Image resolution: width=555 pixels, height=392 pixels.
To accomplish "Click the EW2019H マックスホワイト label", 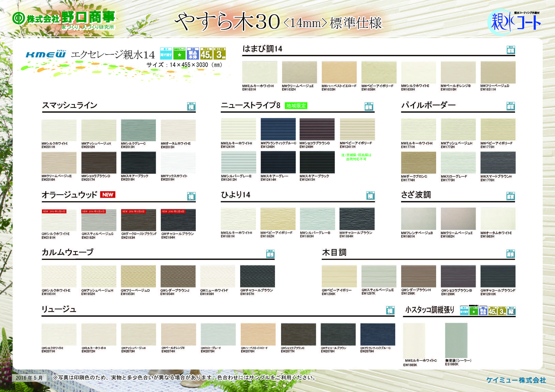I will pos(174,178).
